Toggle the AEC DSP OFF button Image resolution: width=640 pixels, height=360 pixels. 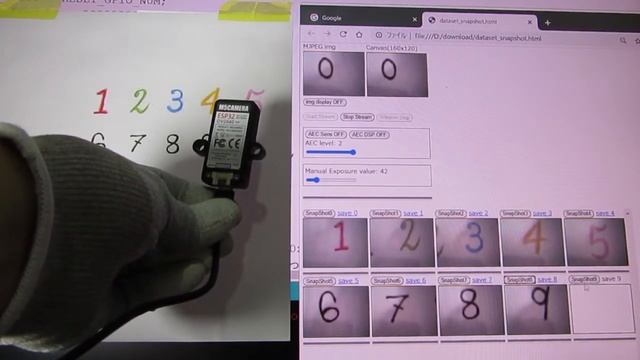click(x=369, y=134)
